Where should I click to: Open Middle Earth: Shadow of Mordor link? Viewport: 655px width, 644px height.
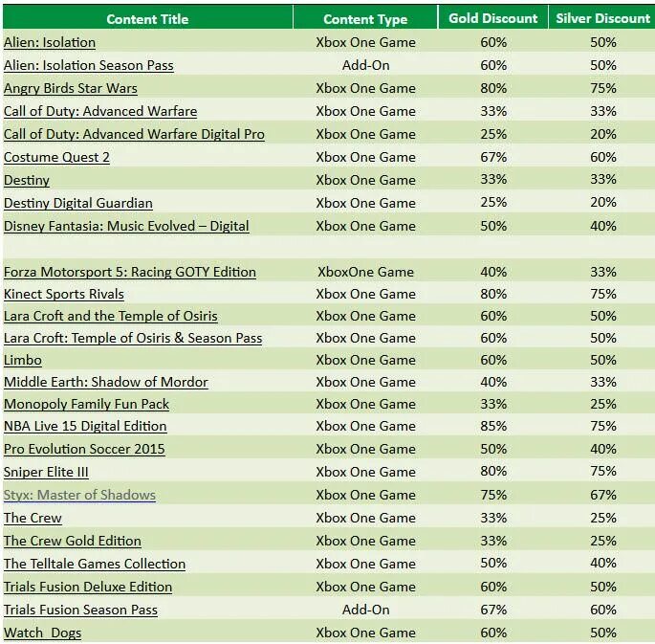[106, 382]
